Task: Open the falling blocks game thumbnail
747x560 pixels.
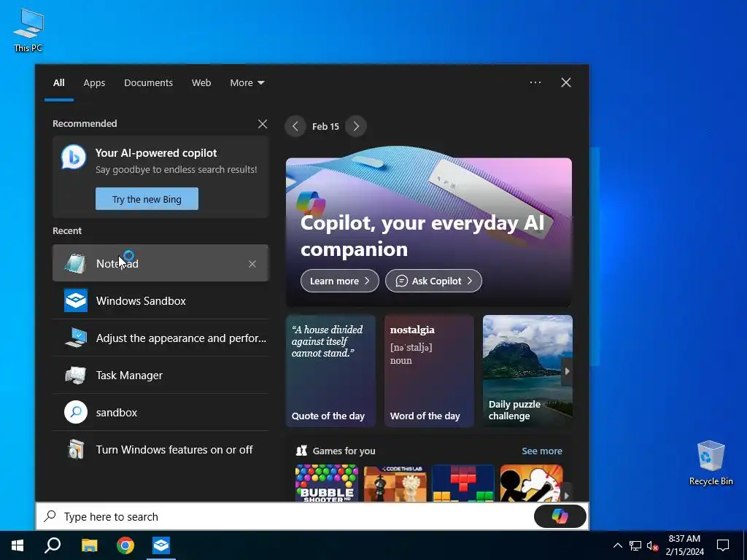Action: 463,483
